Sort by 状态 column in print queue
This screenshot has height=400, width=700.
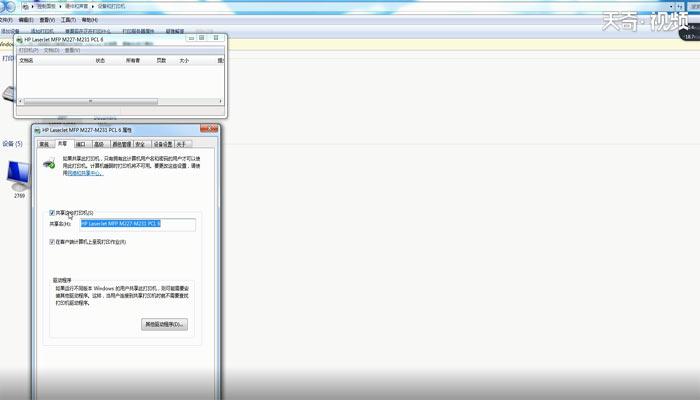click(100, 61)
